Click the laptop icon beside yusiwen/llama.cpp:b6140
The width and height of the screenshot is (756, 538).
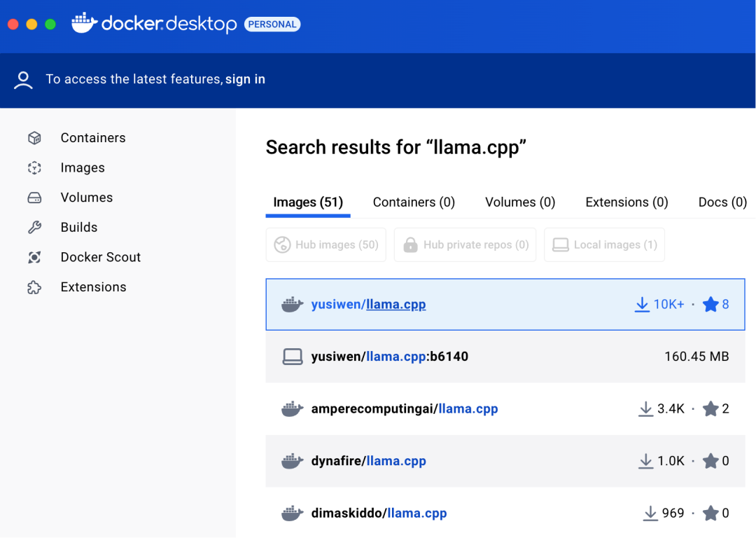point(292,357)
